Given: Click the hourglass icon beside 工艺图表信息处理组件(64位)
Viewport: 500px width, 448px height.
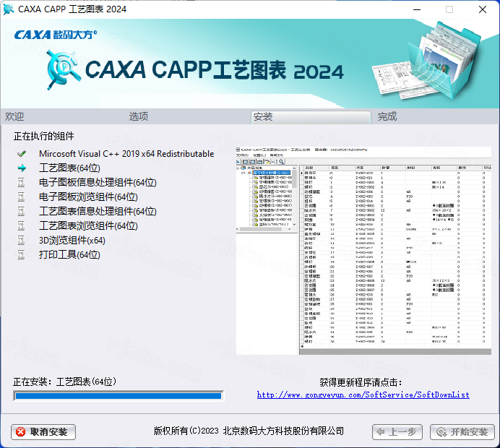Looking at the screenshot, I should (22, 212).
